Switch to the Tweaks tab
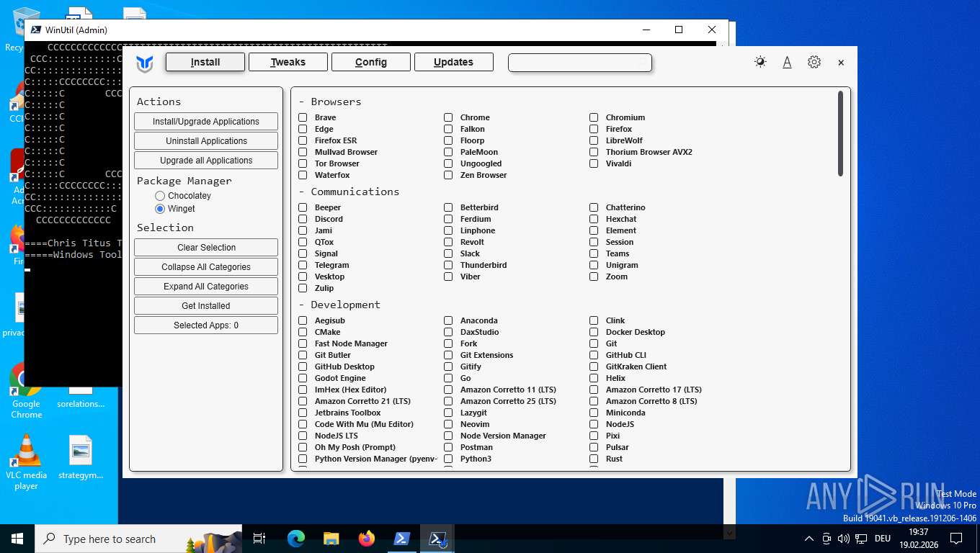Screen dimensions: 980x553 point(288,63)
